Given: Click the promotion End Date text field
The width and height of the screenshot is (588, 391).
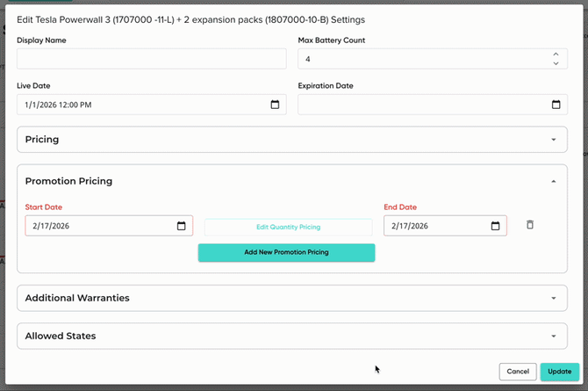Looking at the screenshot, I should click(430, 226).
